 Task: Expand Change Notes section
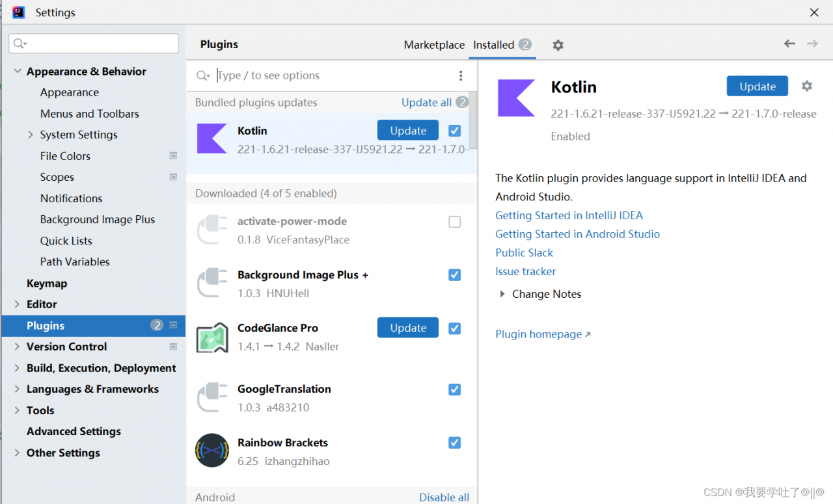502,294
